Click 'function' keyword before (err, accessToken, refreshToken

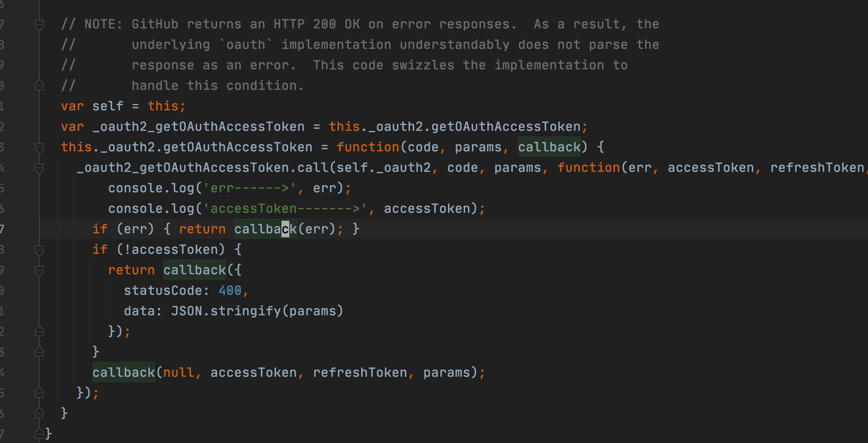(589, 168)
